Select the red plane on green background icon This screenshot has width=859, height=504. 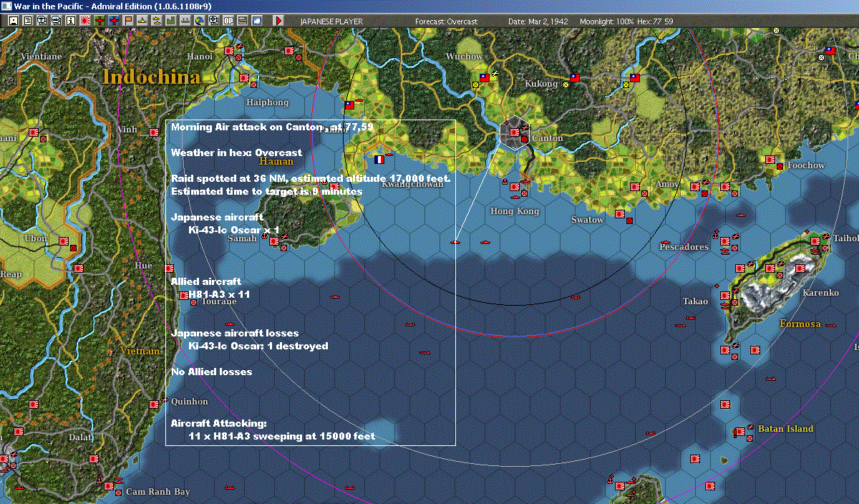pos(100,21)
